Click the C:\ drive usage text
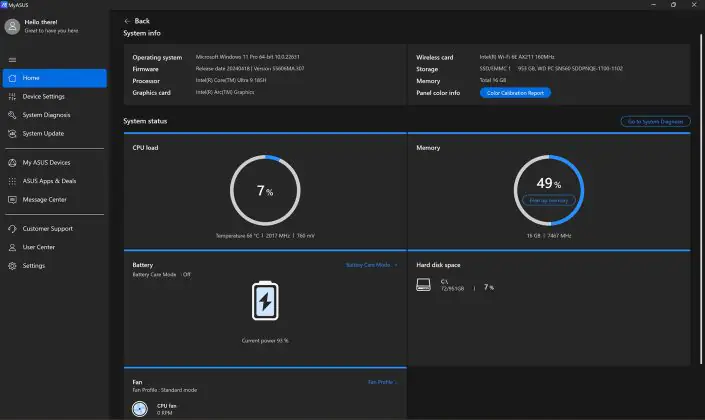The width and height of the screenshot is (705, 420). click(x=452, y=288)
